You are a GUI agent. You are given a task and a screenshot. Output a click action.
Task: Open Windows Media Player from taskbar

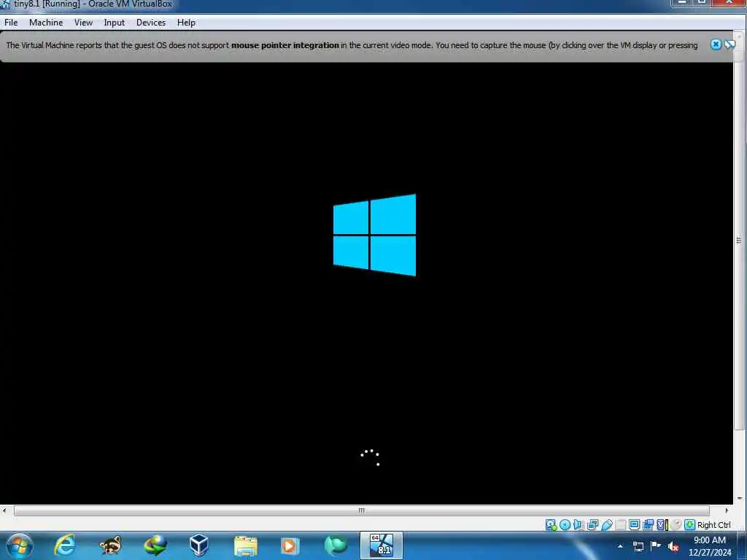(x=290, y=545)
